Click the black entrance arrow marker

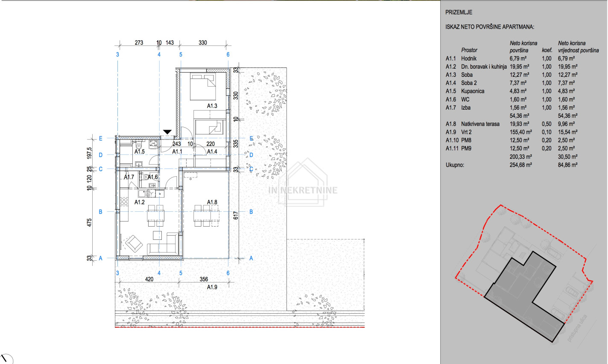167,132
